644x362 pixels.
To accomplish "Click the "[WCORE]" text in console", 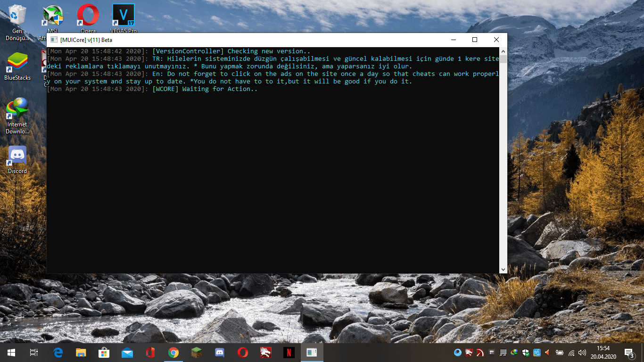I will pos(165,89).
